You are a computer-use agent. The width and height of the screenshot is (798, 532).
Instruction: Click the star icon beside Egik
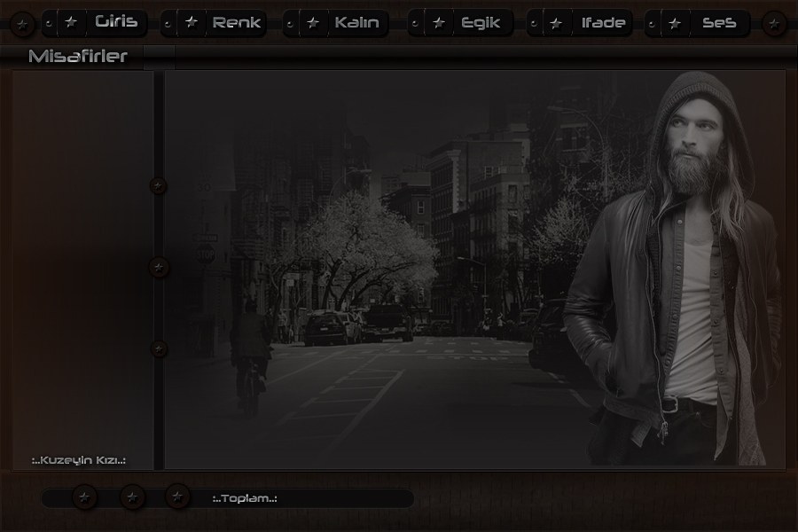(x=438, y=22)
